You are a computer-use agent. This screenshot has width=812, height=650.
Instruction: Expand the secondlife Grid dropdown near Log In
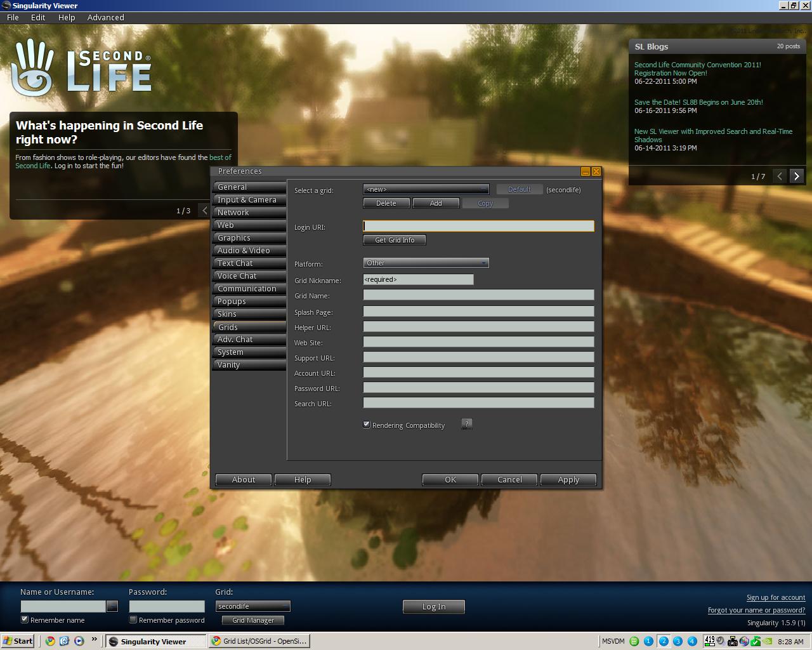click(285, 606)
